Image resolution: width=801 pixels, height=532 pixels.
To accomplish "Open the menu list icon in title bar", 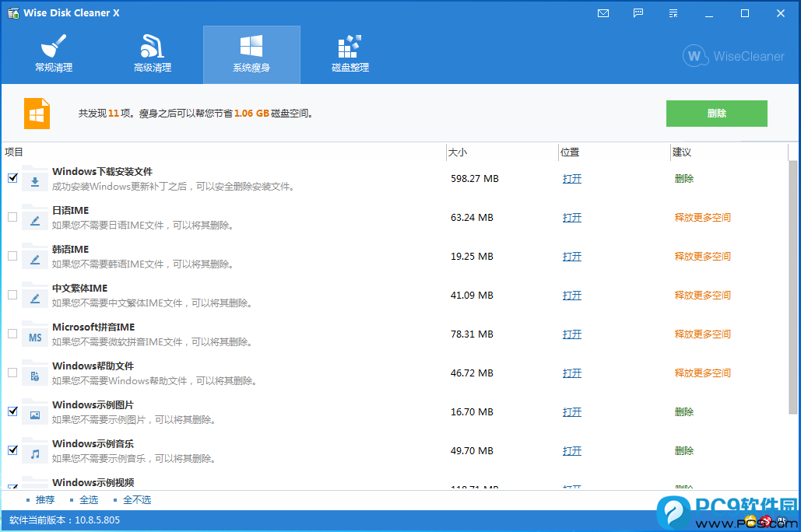I will (x=673, y=13).
